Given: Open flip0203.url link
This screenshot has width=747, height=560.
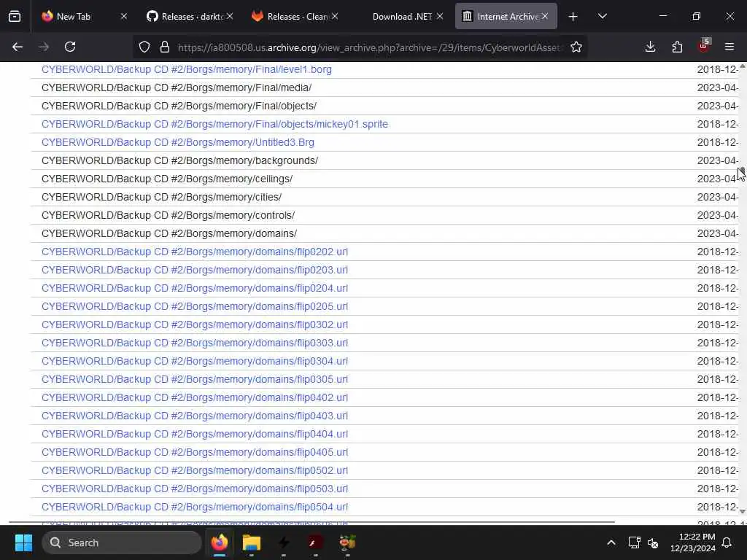Looking at the screenshot, I should coord(194,270).
